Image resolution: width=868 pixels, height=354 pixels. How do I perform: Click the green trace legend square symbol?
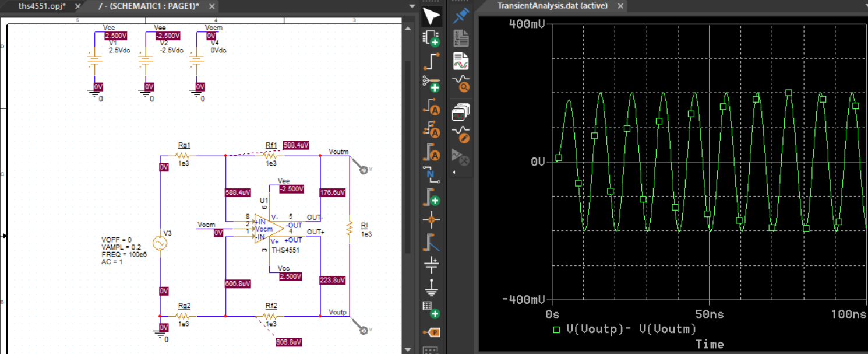556,330
